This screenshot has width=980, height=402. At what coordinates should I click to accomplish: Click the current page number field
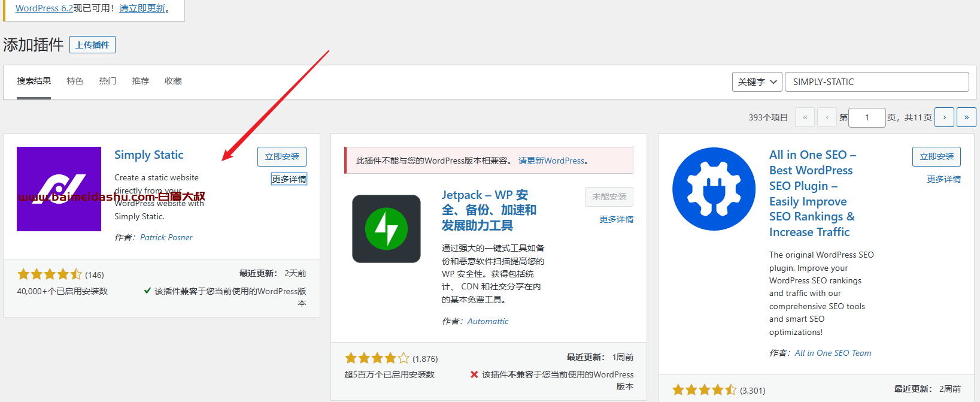point(867,117)
